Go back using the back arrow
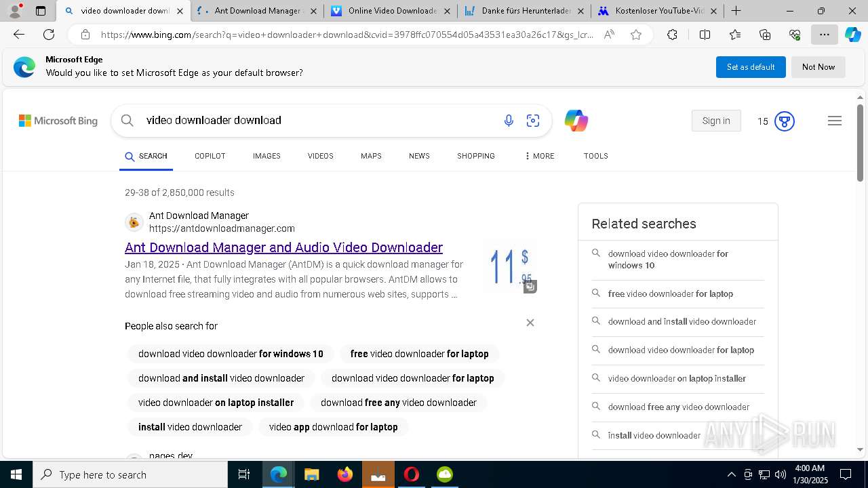868x488 pixels. pyautogui.click(x=19, y=35)
